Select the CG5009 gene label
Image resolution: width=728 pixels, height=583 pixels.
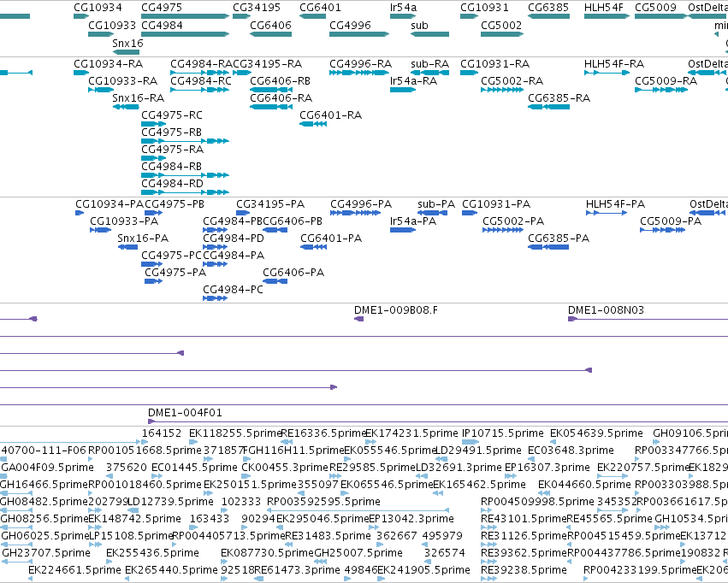(x=655, y=8)
